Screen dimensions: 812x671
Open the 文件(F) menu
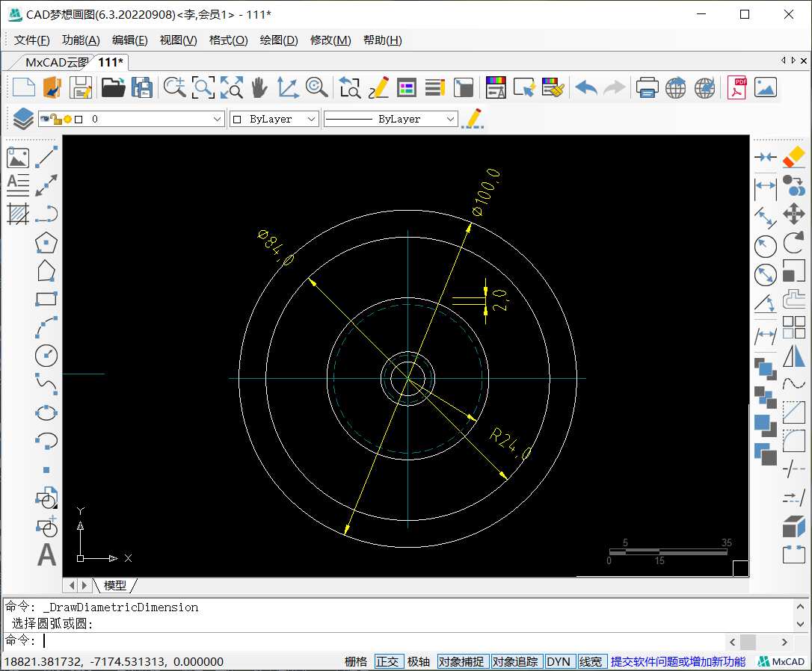click(31, 40)
